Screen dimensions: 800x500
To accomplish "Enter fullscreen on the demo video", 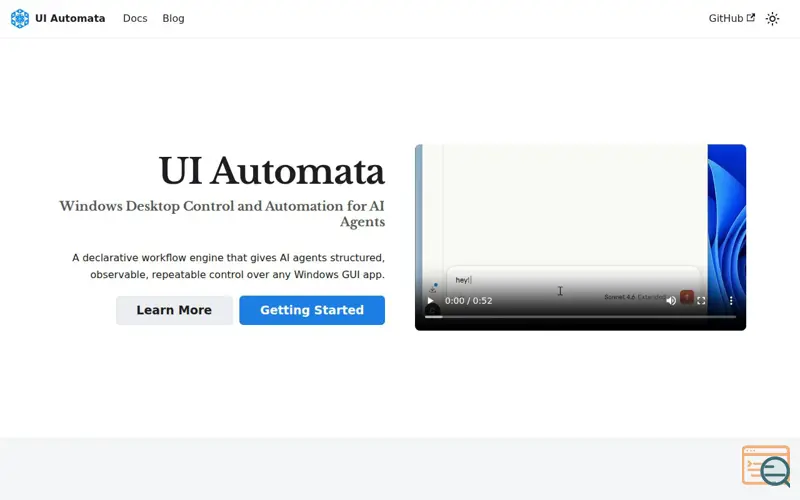I will (x=701, y=301).
